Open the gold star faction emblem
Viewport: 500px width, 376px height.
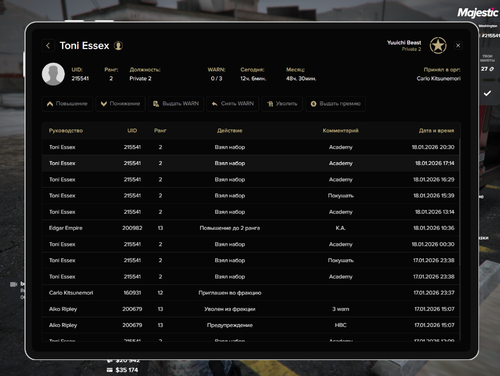coord(438,46)
